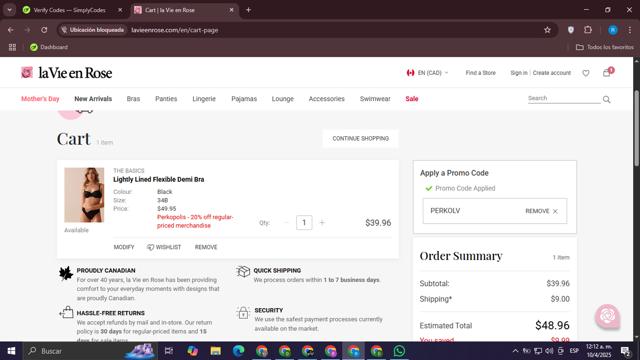Screen dimensions: 640x360
Task: Go back with browser back arrow
Action: click(x=11, y=30)
